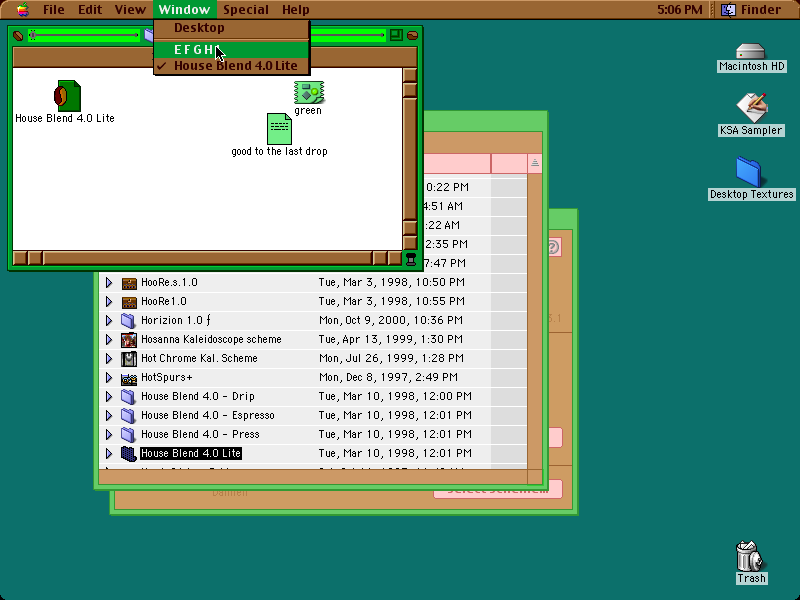The width and height of the screenshot is (800, 600).
Task: Click the House Blend 4.0 - Espresso folder icon
Action: [x=128, y=415]
